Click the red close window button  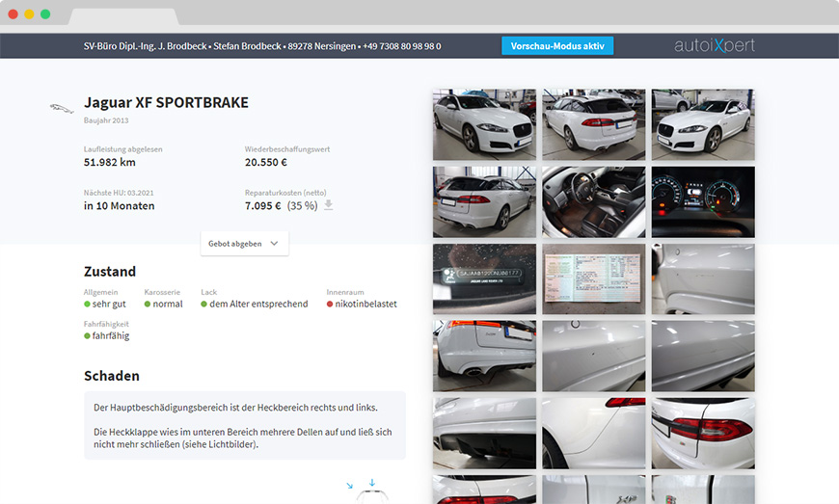(x=13, y=13)
